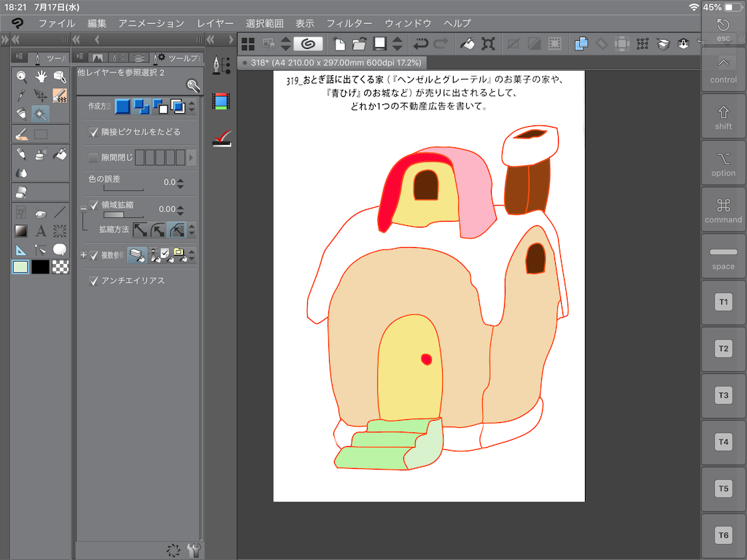This screenshot has width=747, height=560.
Task: Create a new file with New icon
Action: tap(338, 44)
